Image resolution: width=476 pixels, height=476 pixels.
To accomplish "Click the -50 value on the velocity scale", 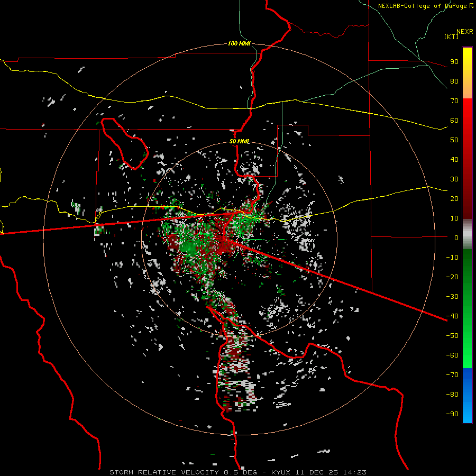I will [452, 336].
